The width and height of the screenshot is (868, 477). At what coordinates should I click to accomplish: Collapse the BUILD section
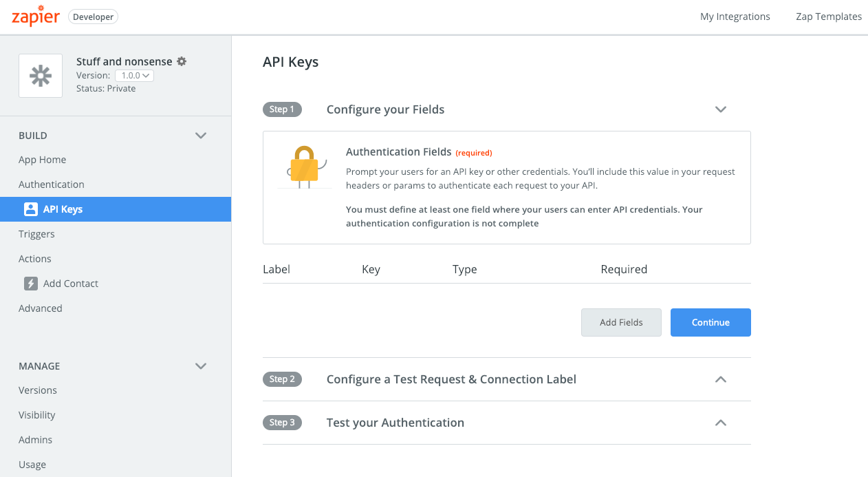click(200, 136)
